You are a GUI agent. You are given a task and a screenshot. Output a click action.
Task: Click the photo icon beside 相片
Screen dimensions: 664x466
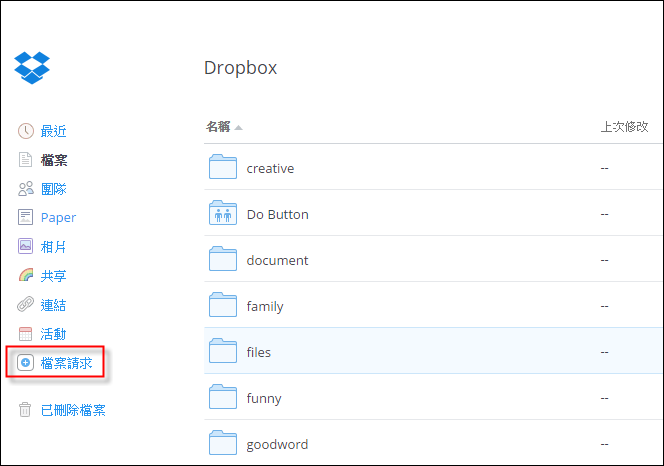click(x=25, y=246)
